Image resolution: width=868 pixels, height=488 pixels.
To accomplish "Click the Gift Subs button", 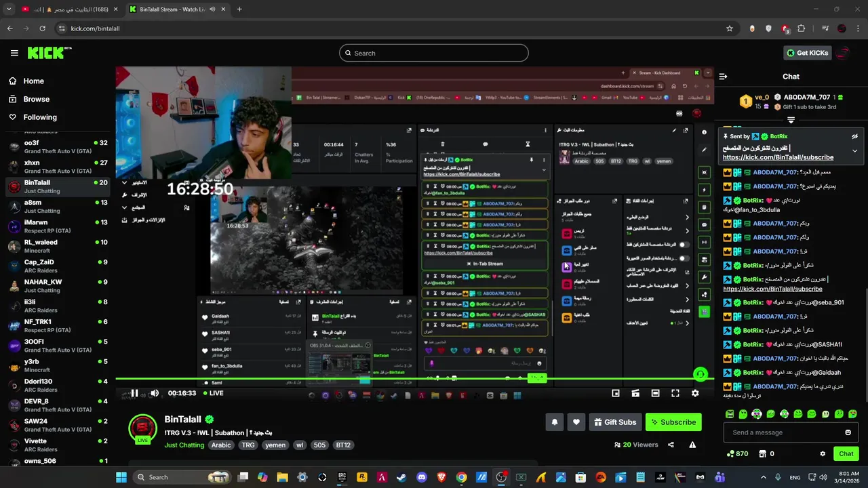I will (615, 422).
